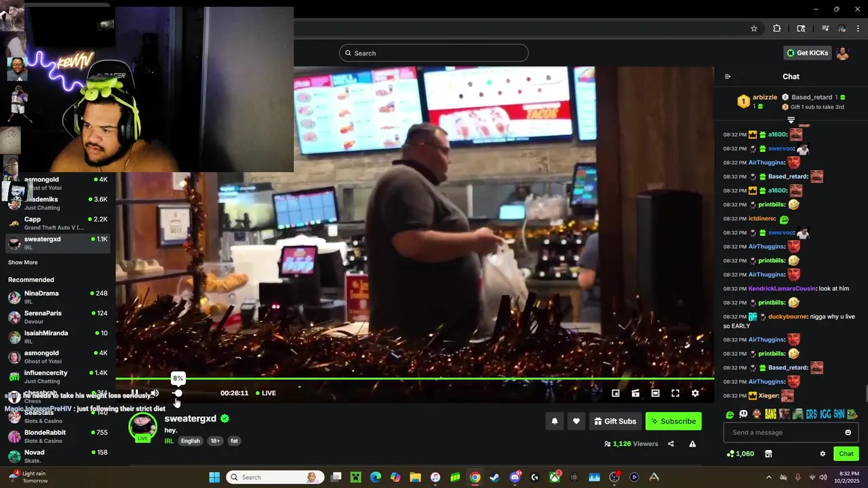Open video player settings gear
Image resolution: width=868 pixels, height=488 pixels.
pyautogui.click(x=695, y=393)
